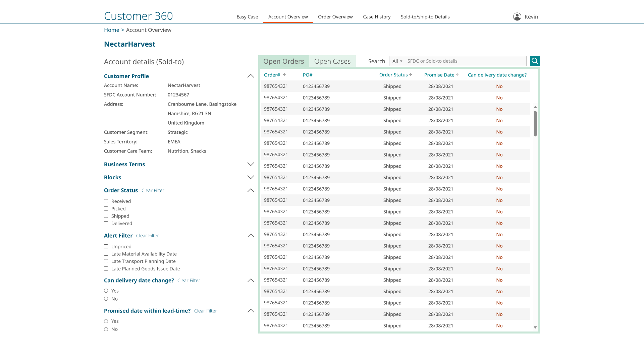
Task: Navigate to Sold-to/ship-to Details
Action: tap(425, 16)
